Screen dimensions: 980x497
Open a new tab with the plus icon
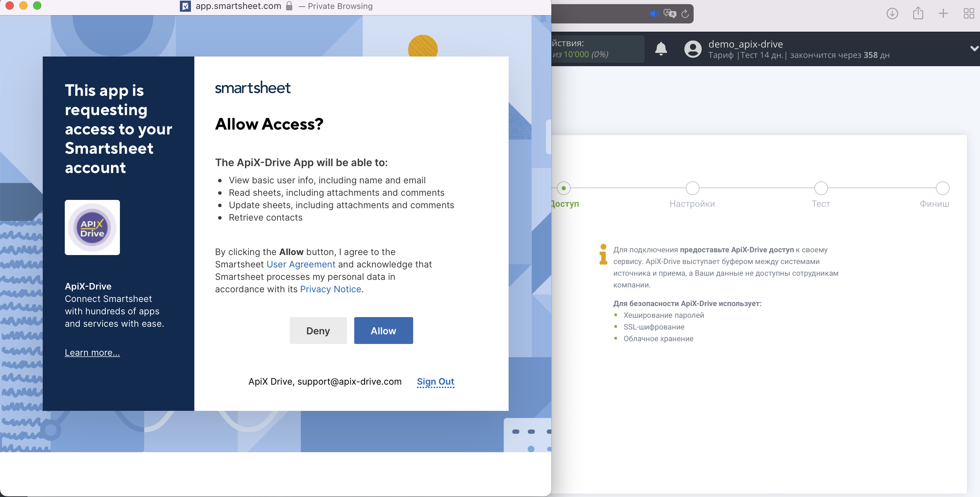click(x=943, y=14)
